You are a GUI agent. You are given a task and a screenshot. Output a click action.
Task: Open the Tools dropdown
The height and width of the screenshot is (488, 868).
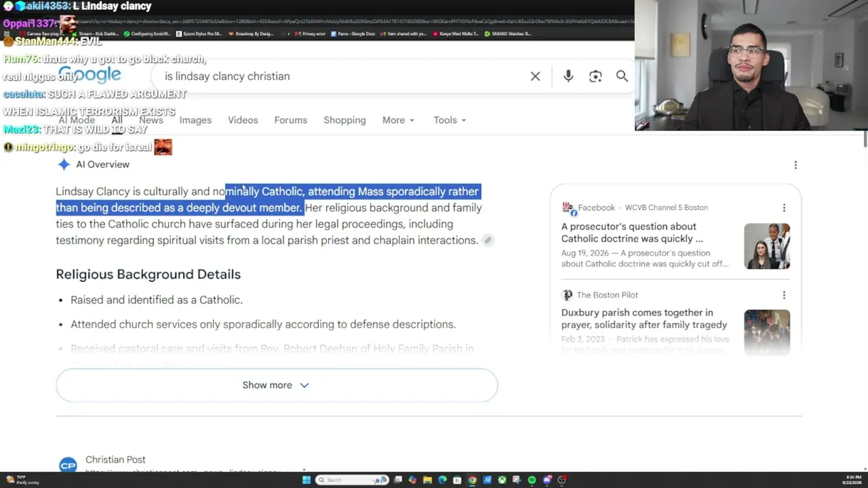tap(450, 120)
